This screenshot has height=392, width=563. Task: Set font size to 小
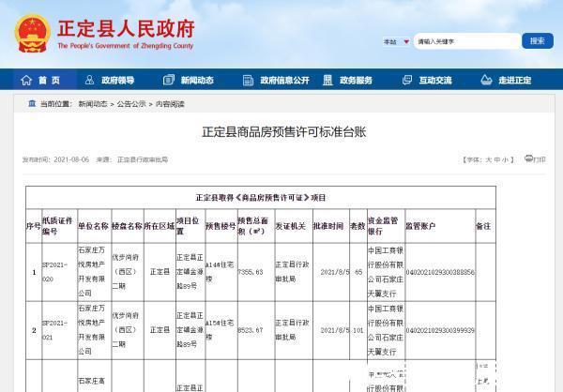pos(505,159)
